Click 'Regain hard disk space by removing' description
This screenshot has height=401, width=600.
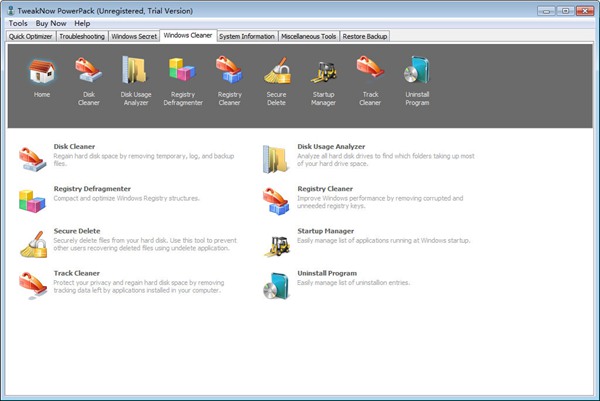tap(143, 160)
